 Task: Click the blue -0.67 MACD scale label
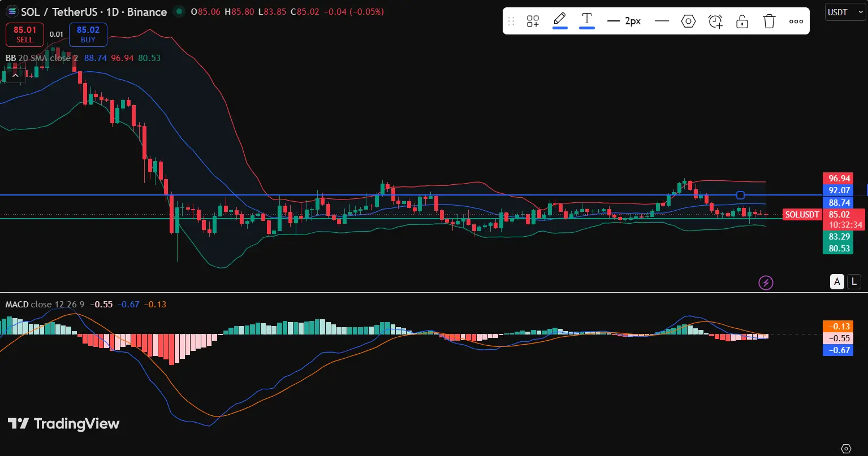[837, 350]
